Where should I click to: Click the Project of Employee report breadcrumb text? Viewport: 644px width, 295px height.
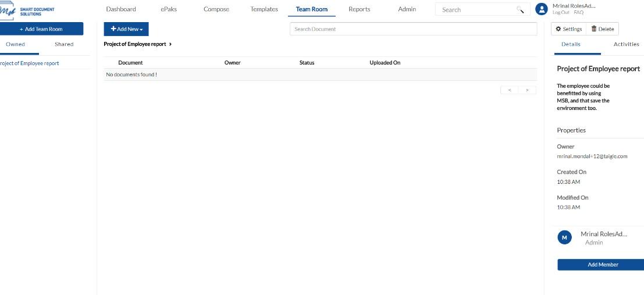[135, 44]
